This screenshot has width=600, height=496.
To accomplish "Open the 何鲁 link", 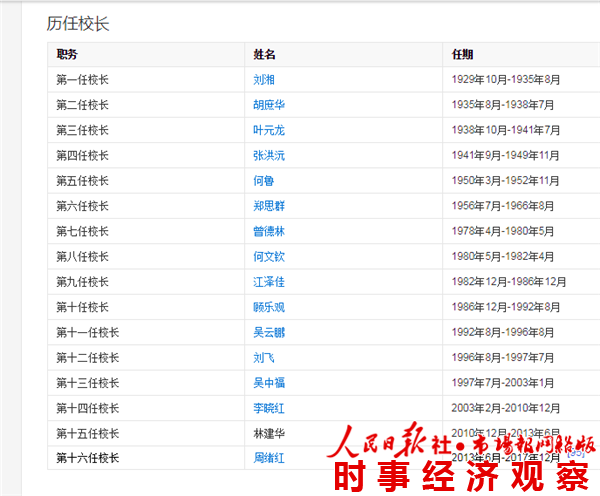I will [264, 181].
